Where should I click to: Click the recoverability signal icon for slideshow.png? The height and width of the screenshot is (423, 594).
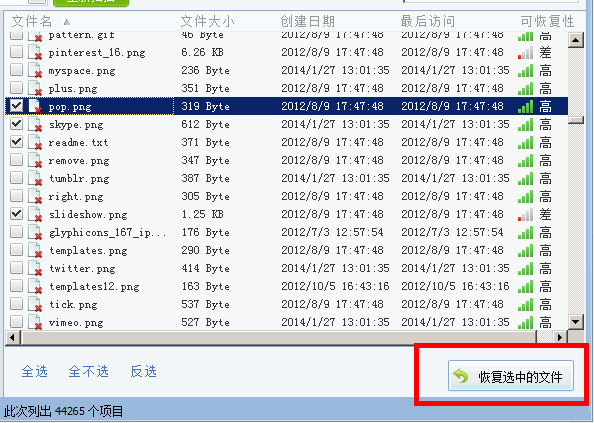click(525, 215)
